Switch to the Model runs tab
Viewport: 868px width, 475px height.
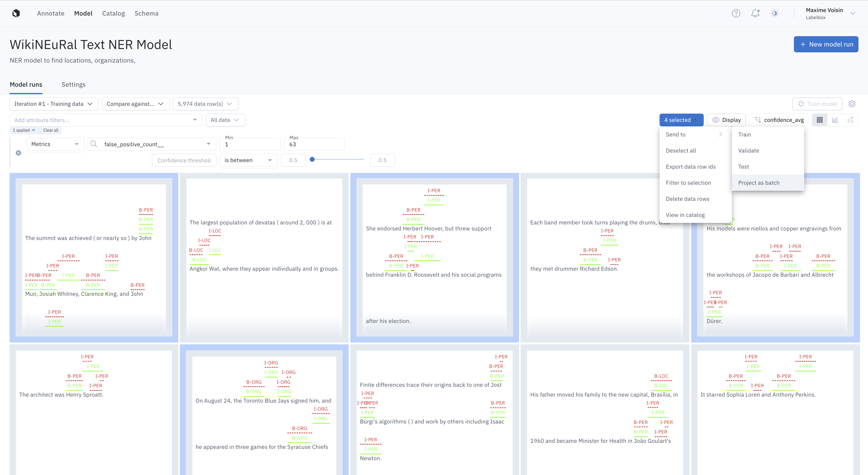[x=26, y=84]
